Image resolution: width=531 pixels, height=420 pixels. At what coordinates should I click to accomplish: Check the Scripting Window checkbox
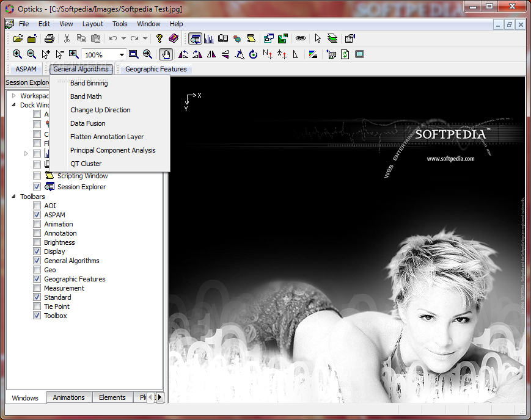tap(37, 176)
